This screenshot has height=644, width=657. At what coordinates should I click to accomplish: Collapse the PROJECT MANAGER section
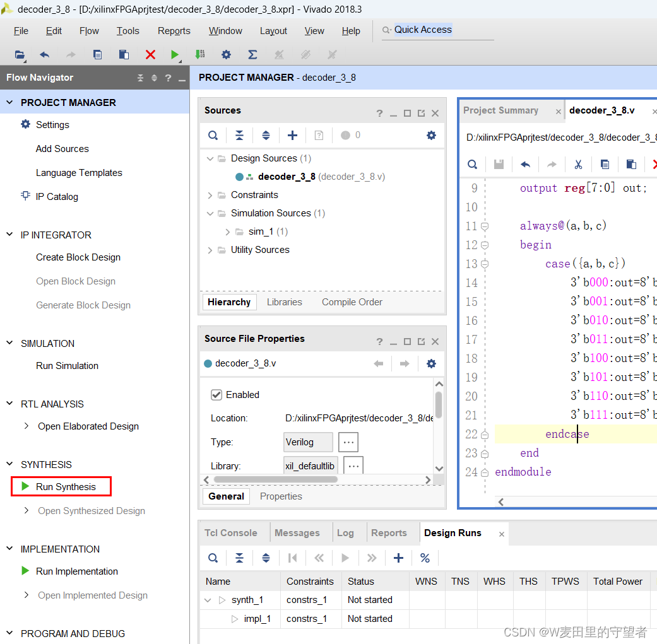9,102
